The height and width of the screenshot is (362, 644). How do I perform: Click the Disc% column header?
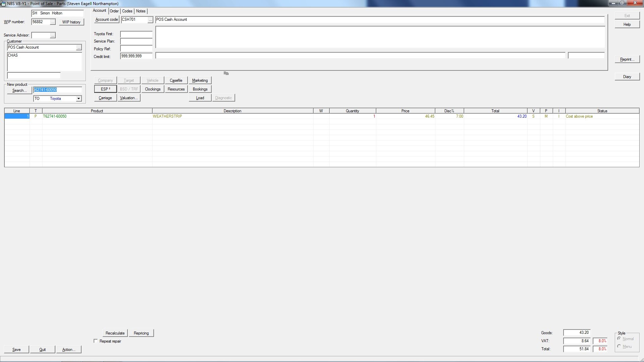(449, 111)
